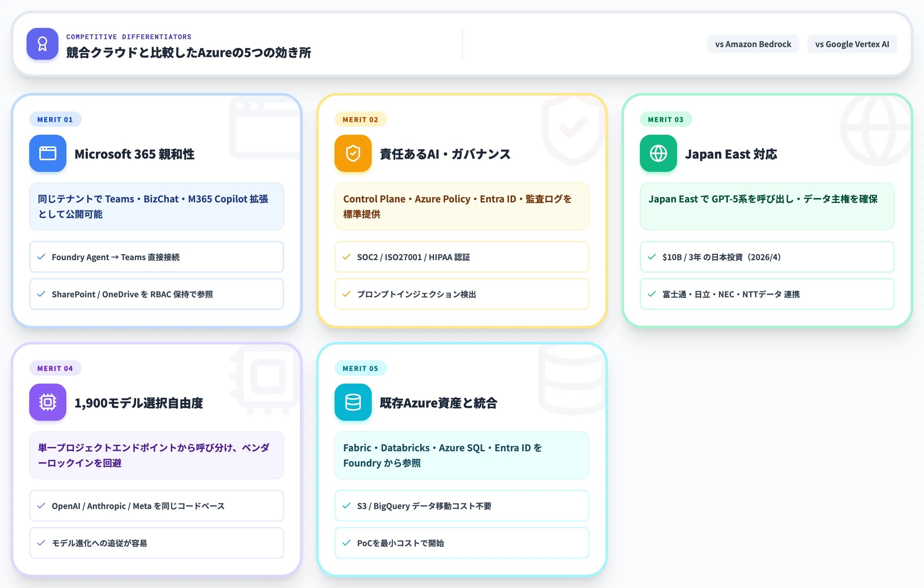This screenshot has height=588, width=924.
Task: Click the MERIT 02 badge
Action: pos(360,119)
